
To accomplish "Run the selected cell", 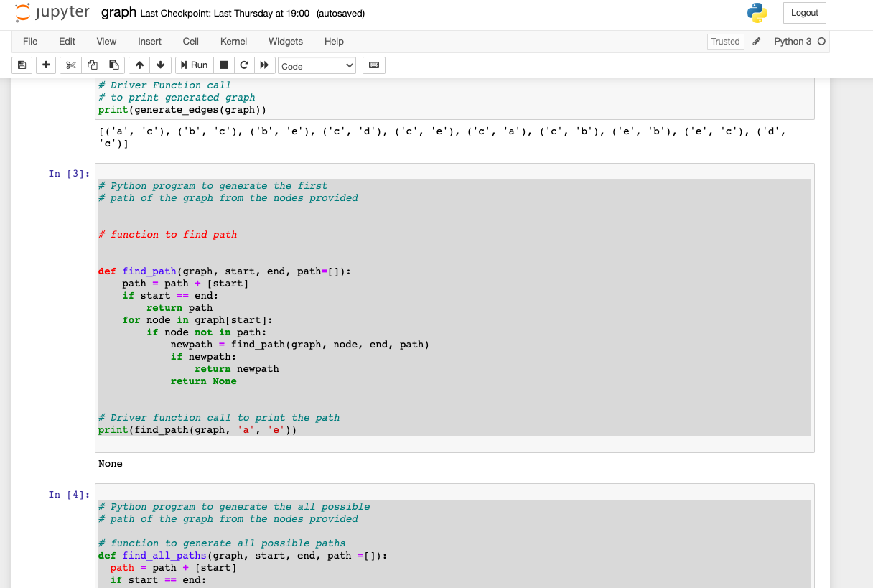I will click(194, 65).
